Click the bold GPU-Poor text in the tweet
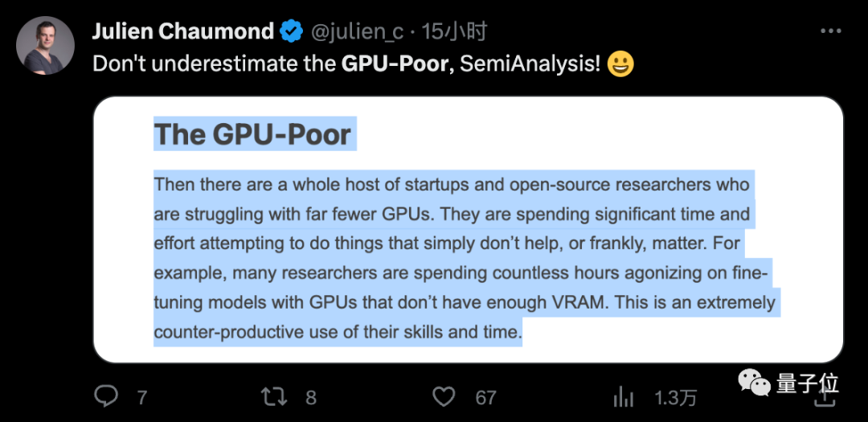The image size is (868, 422). [394, 64]
